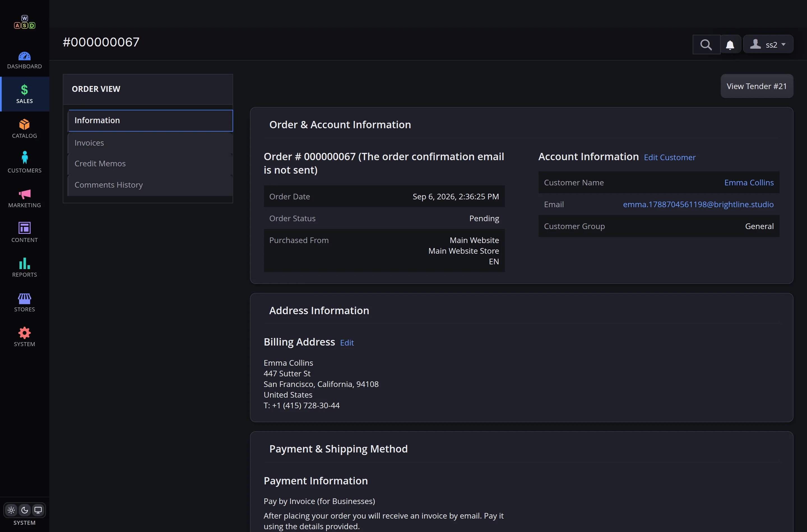Click the Order & Account Information heading

tap(340, 125)
